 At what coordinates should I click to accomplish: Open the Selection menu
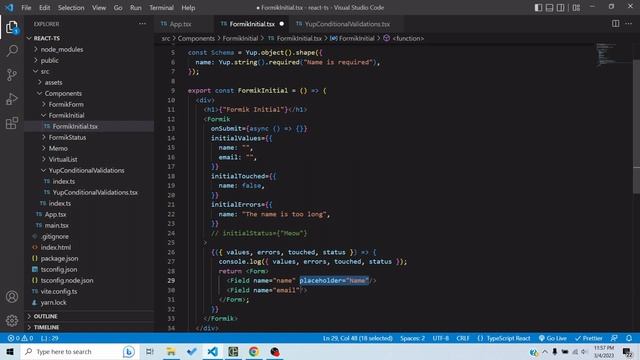click(x=71, y=7)
